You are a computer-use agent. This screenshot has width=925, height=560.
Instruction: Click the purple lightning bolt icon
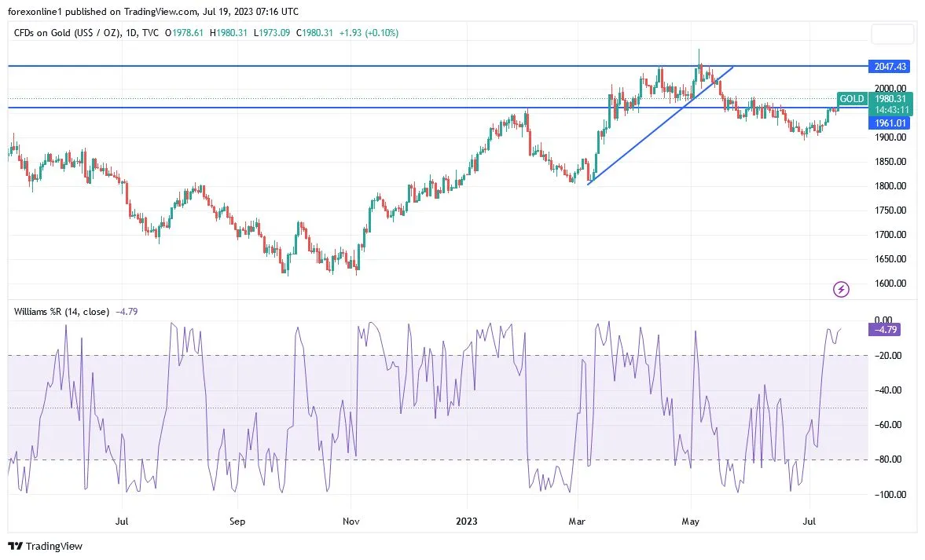(x=841, y=289)
